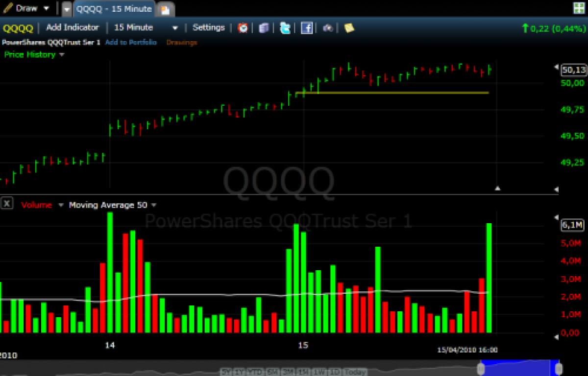Select the QQQQ - 15 Minute tab
This screenshot has height=376, width=588.
pos(114,8)
